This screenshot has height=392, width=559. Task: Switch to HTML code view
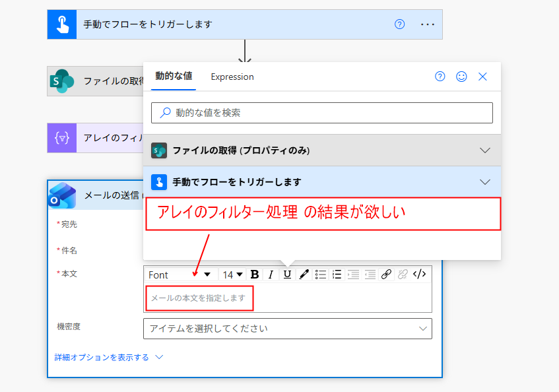[419, 274]
